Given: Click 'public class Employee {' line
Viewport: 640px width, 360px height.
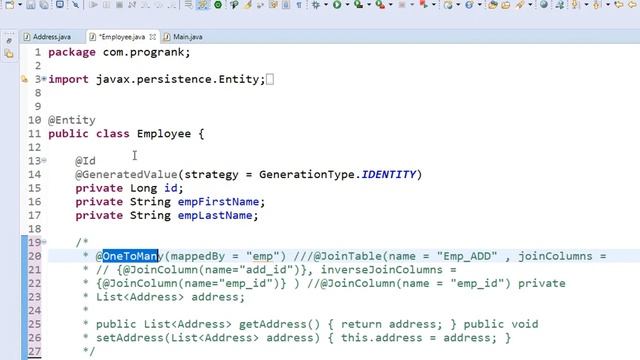Looking at the screenshot, I should 126,133.
